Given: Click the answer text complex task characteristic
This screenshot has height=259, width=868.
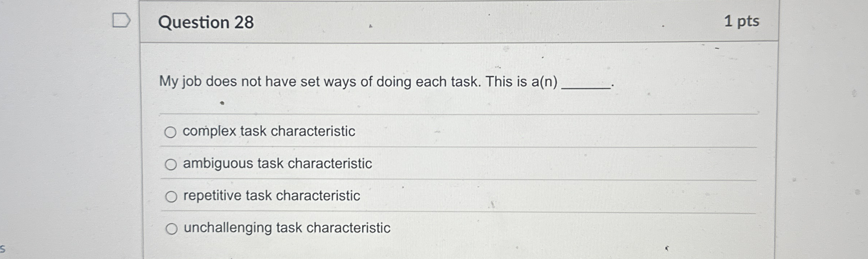Looking at the screenshot, I should tap(269, 132).
